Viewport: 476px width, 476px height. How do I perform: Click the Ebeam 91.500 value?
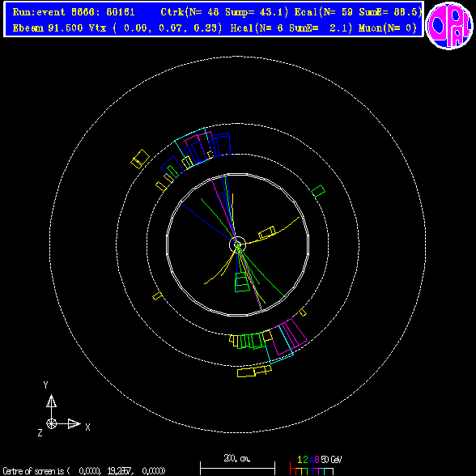click(48, 28)
